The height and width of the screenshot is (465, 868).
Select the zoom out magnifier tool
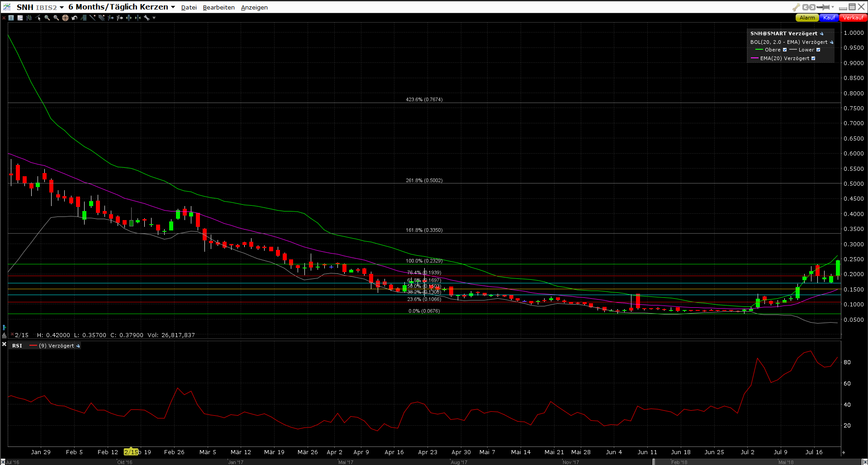56,18
